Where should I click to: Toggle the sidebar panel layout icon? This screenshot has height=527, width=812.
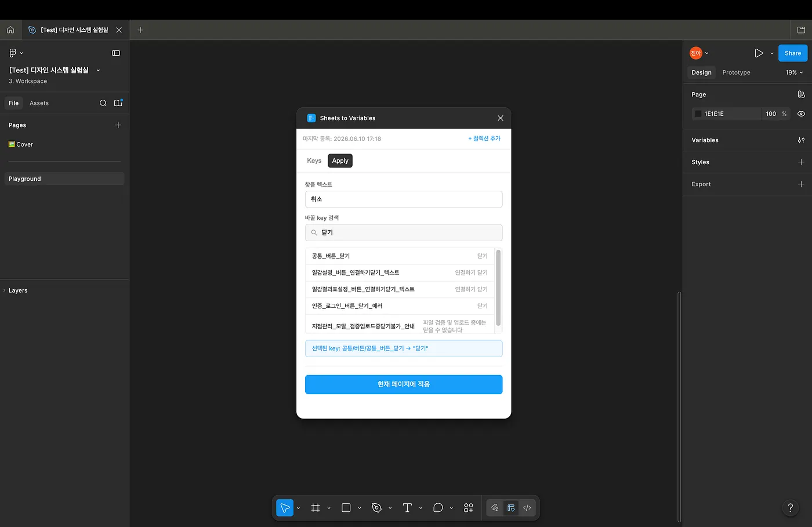click(116, 53)
